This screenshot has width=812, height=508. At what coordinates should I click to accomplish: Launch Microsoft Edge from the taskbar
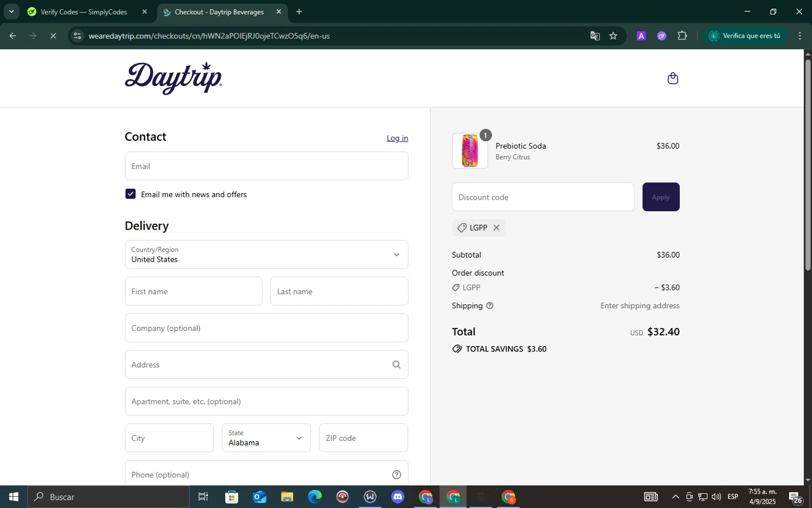[315, 497]
